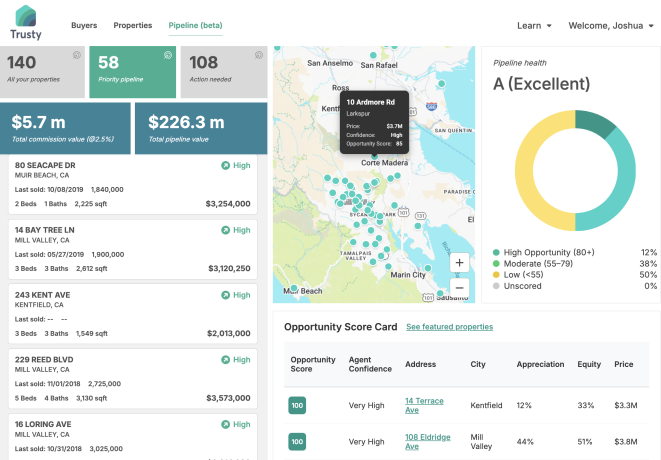Screen dimensions: 661x460
Task: Open the 14 Terrace Ave address link
Action: (424, 404)
